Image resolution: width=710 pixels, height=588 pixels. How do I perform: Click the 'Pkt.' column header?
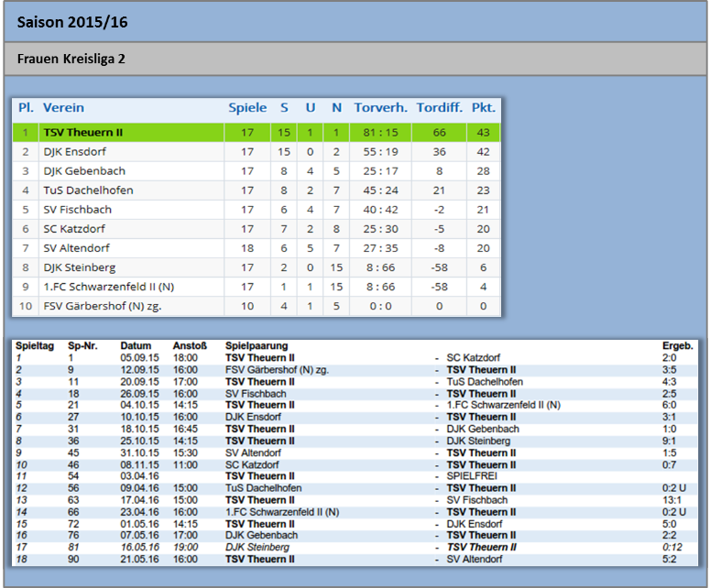(483, 108)
